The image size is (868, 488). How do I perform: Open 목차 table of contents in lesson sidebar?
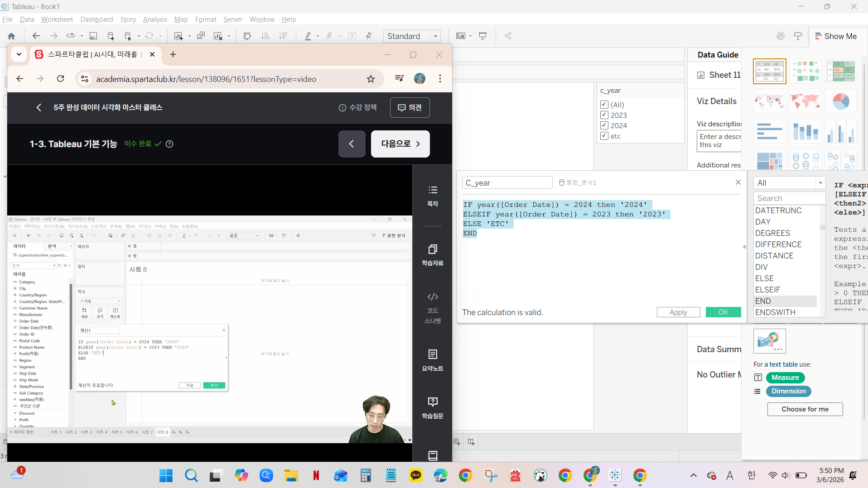tap(433, 196)
